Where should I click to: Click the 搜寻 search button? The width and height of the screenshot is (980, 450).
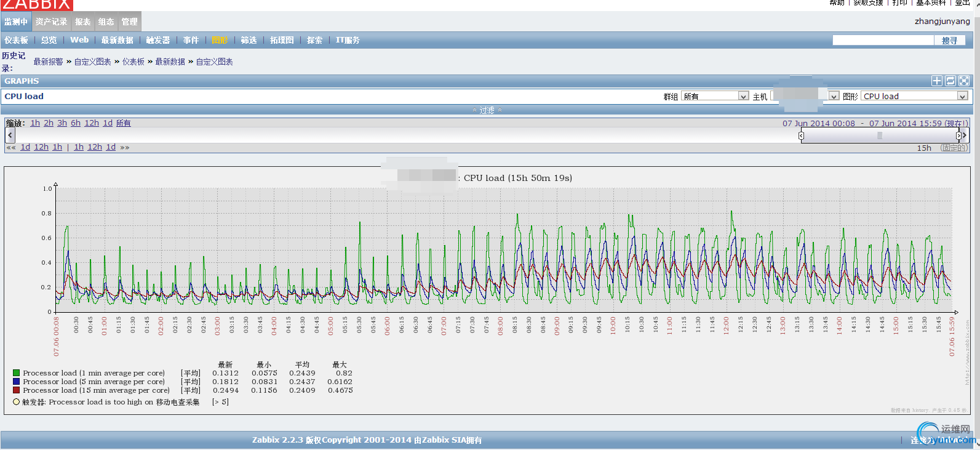949,41
